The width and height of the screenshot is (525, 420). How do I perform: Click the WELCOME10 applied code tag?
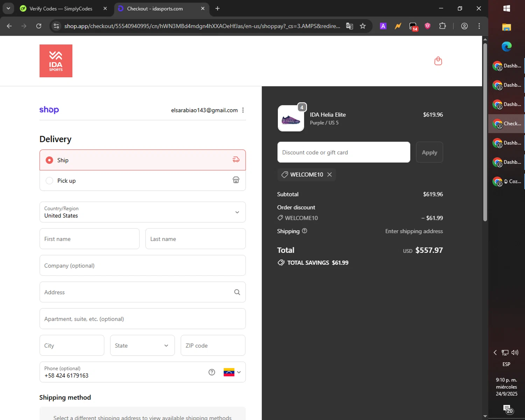pos(307,174)
